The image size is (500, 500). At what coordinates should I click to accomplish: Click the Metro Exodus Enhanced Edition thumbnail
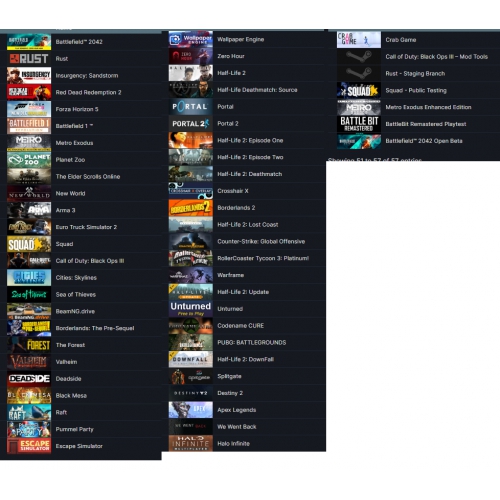click(x=359, y=107)
